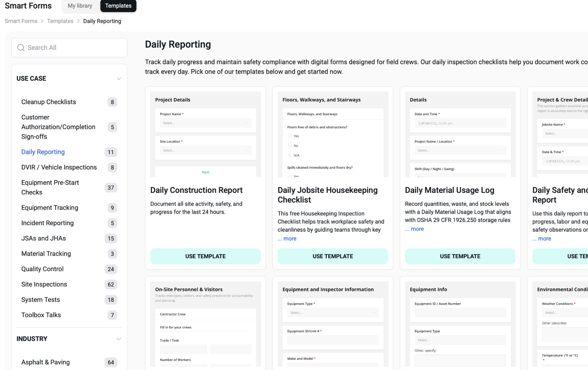
Task: Open On-Site Personnel & Visitors template preview
Action: point(206,324)
